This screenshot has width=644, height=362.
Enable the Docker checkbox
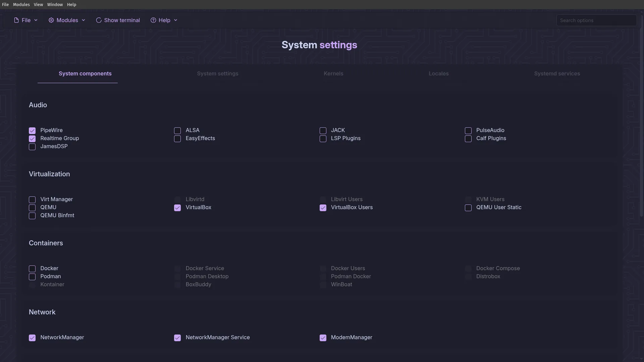pos(32,269)
